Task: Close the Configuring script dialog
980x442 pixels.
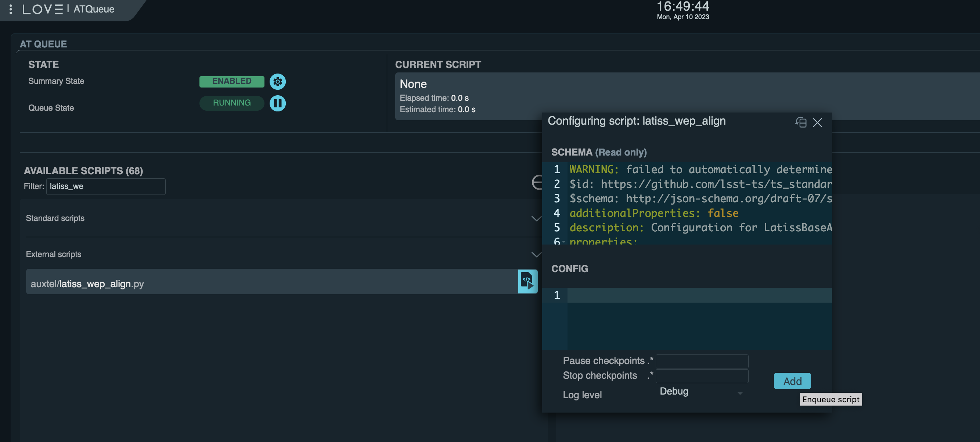Action: pos(817,122)
